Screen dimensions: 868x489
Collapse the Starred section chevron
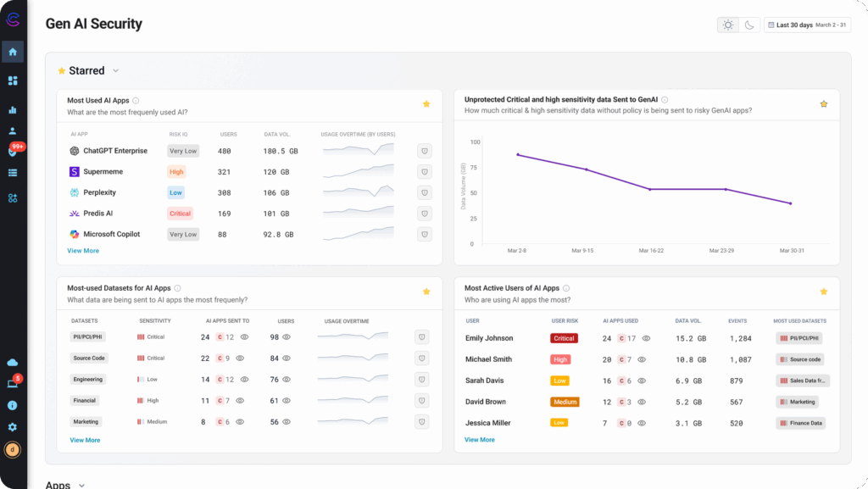[116, 71]
